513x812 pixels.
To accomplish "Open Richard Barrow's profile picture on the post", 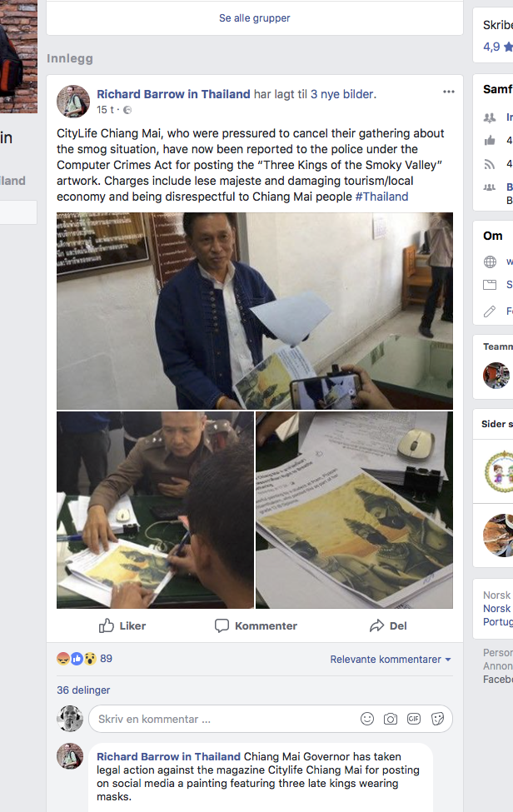I will coord(73,101).
